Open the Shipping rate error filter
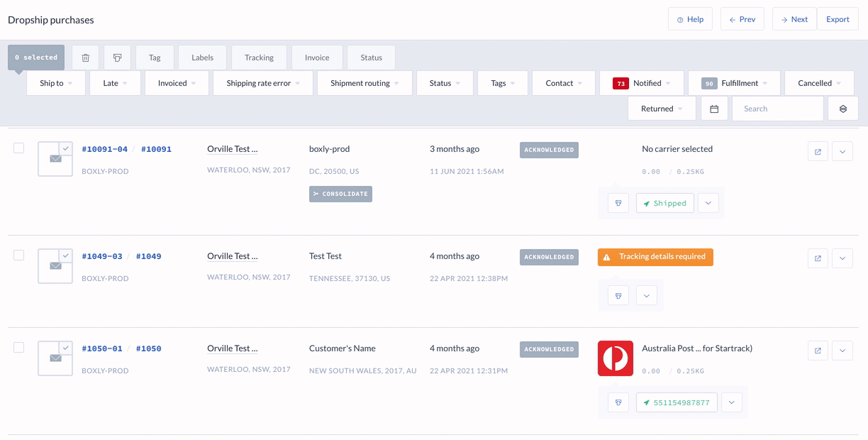Image resolution: width=868 pixels, height=440 pixels. point(263,83)
